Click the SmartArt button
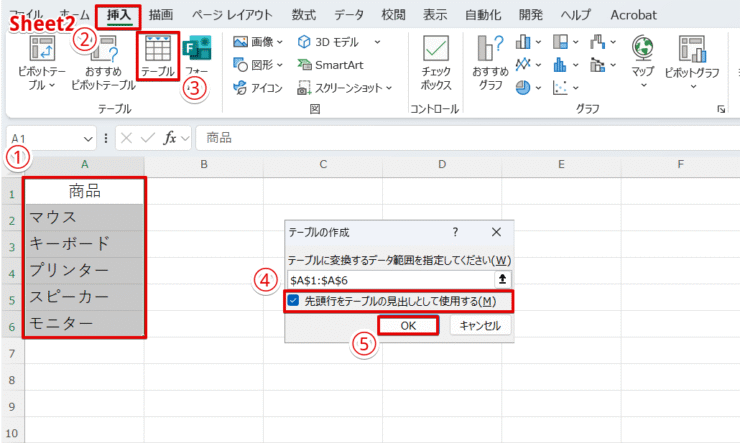Screen dimensions: 740x443 click(330, 65)
